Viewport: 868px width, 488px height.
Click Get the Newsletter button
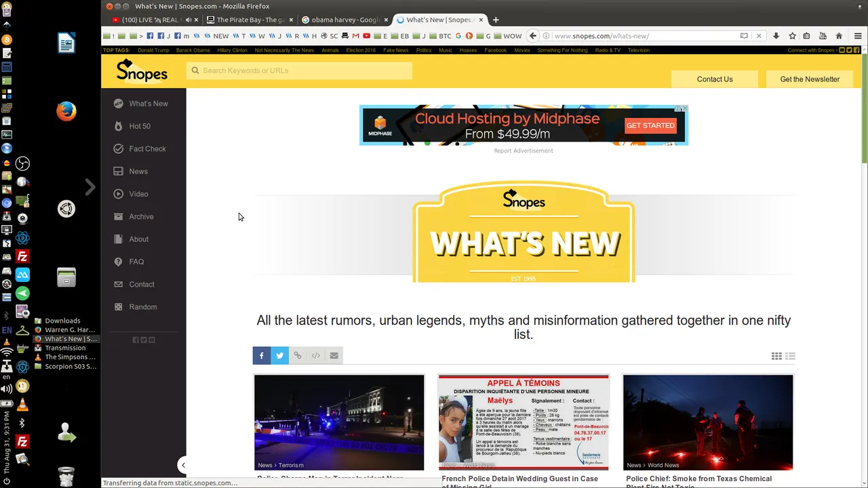810,79
